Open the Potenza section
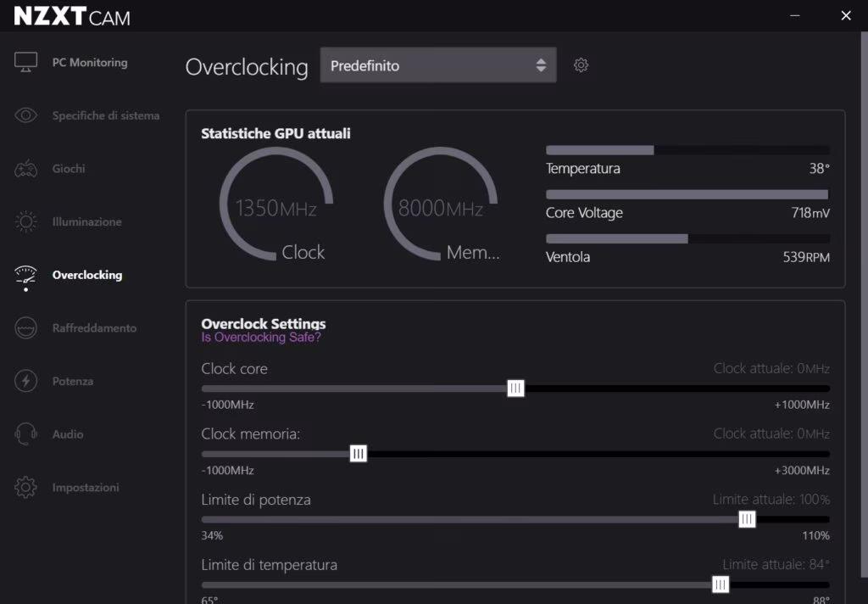This screenshot has width=868, height=604. click(73, 381)
